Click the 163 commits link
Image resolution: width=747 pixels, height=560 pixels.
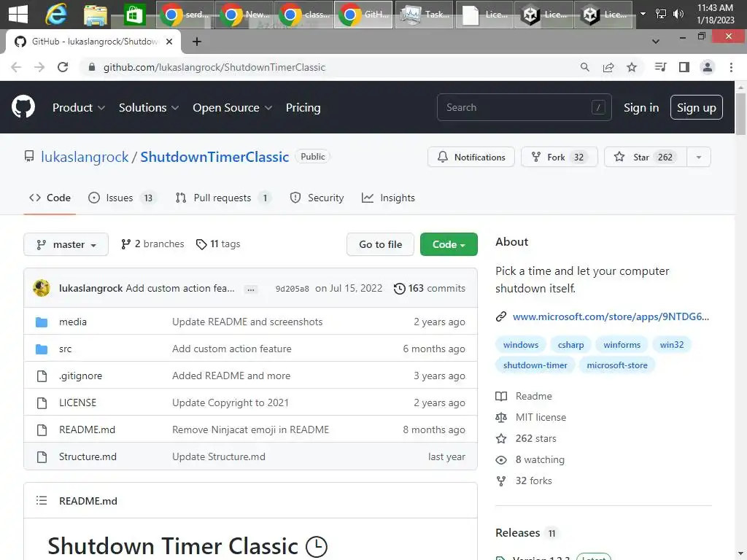click(430, 288)
